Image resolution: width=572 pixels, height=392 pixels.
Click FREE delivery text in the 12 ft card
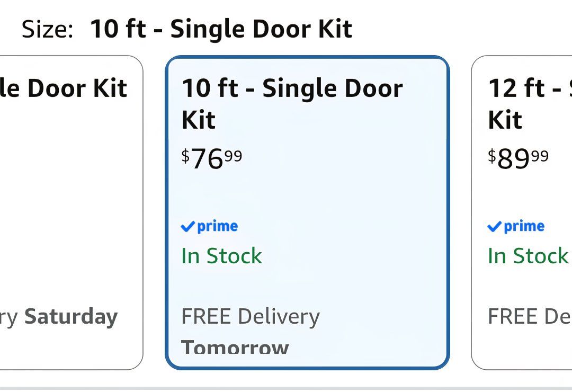pos(530,316)
